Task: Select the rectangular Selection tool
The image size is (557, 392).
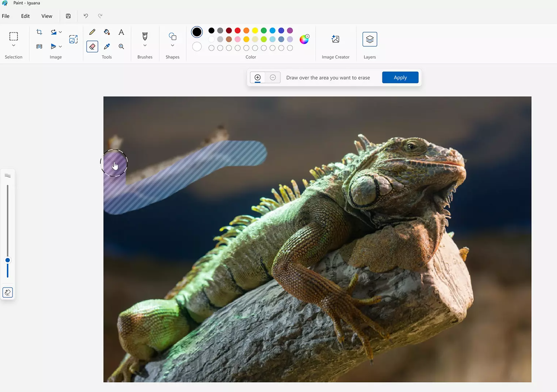Action: pyautogui.click(x=13, y=36)
